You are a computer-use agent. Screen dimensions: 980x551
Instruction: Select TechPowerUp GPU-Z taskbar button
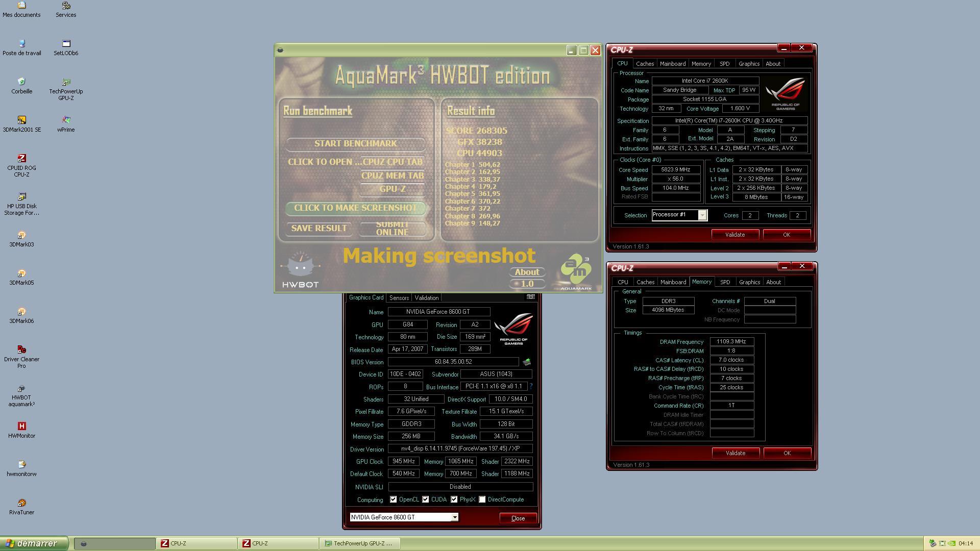[x=360, y=544]
